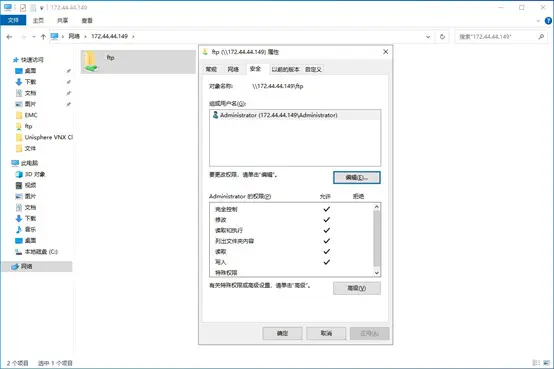
Task: Go up one folder level arrow
Action: 43,37
